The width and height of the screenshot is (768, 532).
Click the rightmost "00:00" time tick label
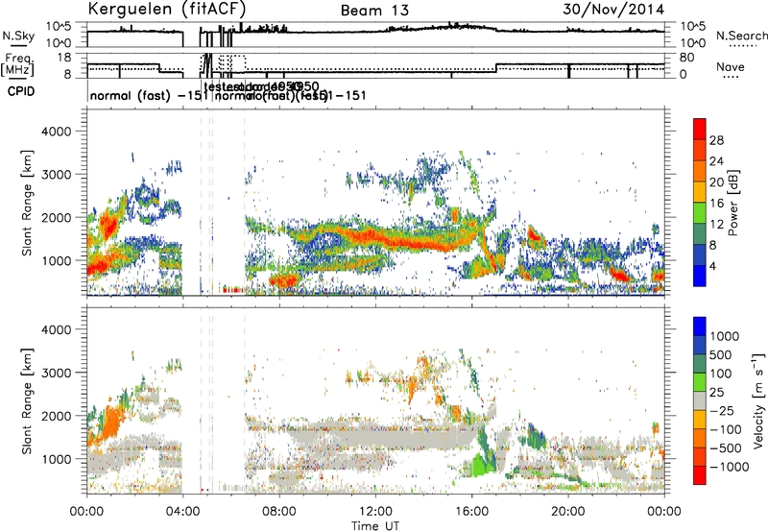point(664,512)
